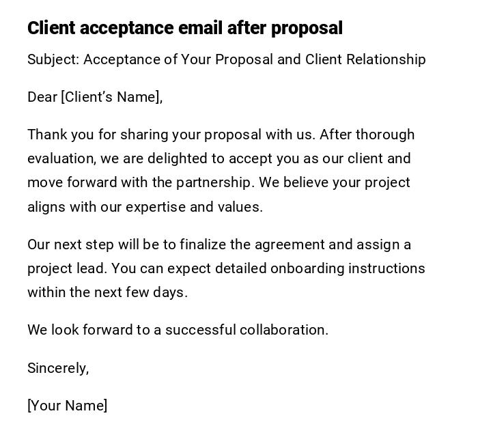This screenshot has width=478, height=448.
Task: Click the line "aligns with our expertise and values."
Action: pyautogui.click(x=145, y=207)
